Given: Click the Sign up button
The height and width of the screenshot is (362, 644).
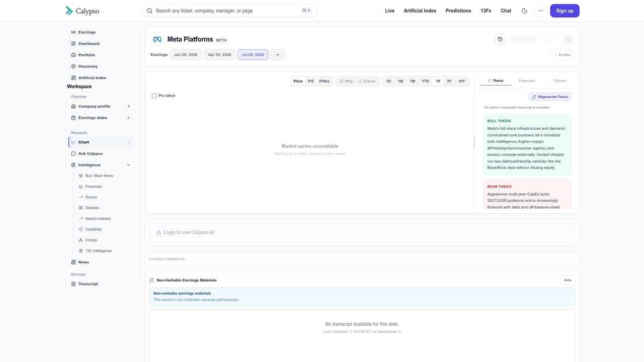Looking at the screenshot, I should click(565, 11).
